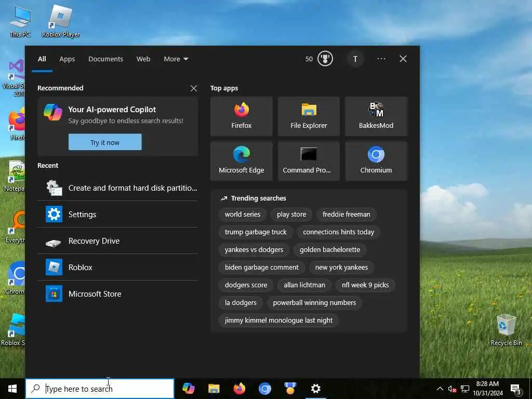Search trending term dodgers score
The height and width of the screenshot is (399, 532).
coord(246,285)
